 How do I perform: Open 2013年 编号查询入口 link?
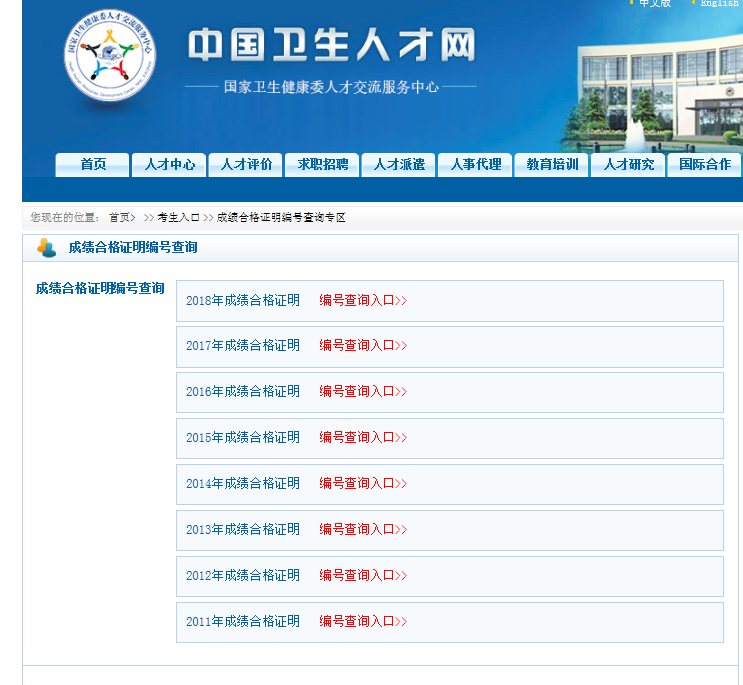point(363,529)
